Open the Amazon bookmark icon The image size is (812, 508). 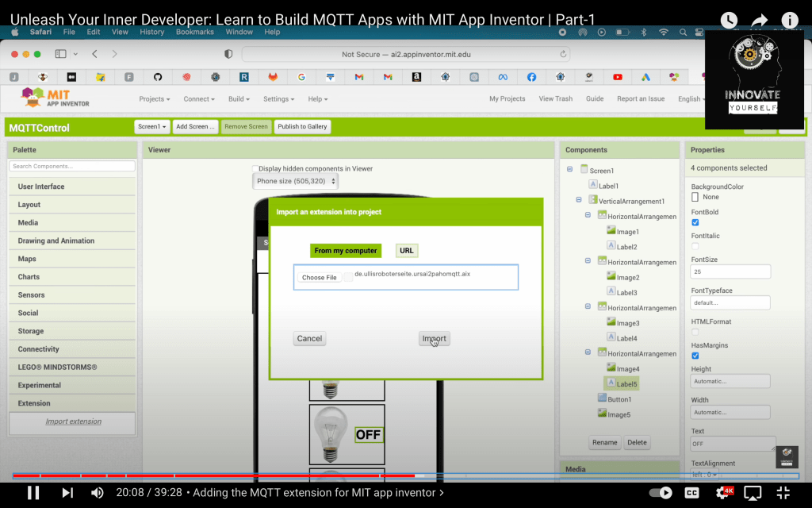point(416,77)
